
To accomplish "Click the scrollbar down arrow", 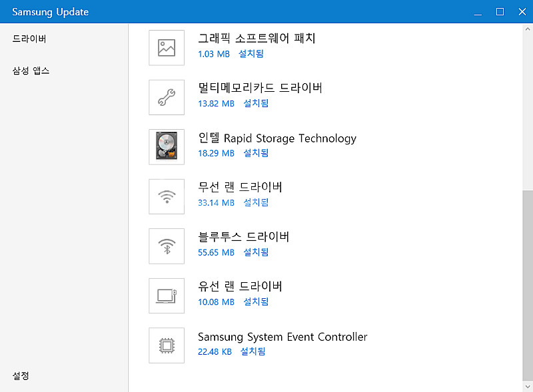I will pyautogui.click(x=528, y=387).
